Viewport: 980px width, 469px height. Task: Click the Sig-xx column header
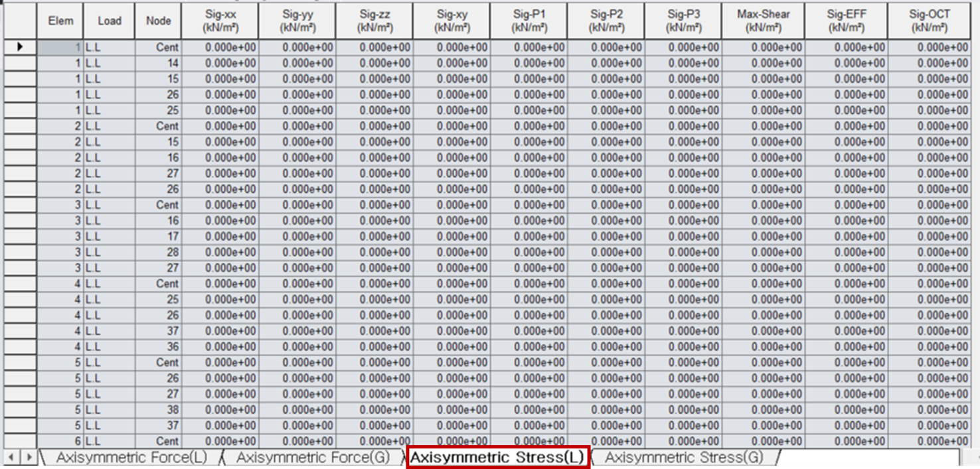[x=220, y=21]
